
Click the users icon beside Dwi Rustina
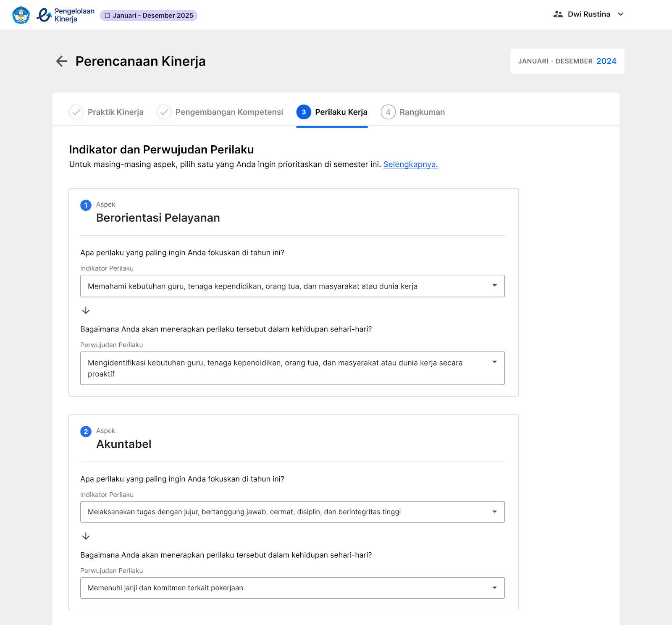(558, 14)
